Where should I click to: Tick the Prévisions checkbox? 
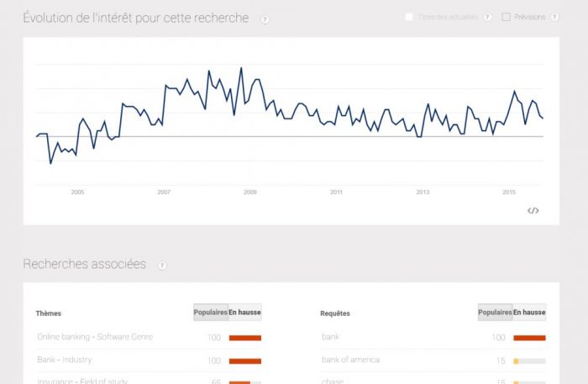[506, 17]
